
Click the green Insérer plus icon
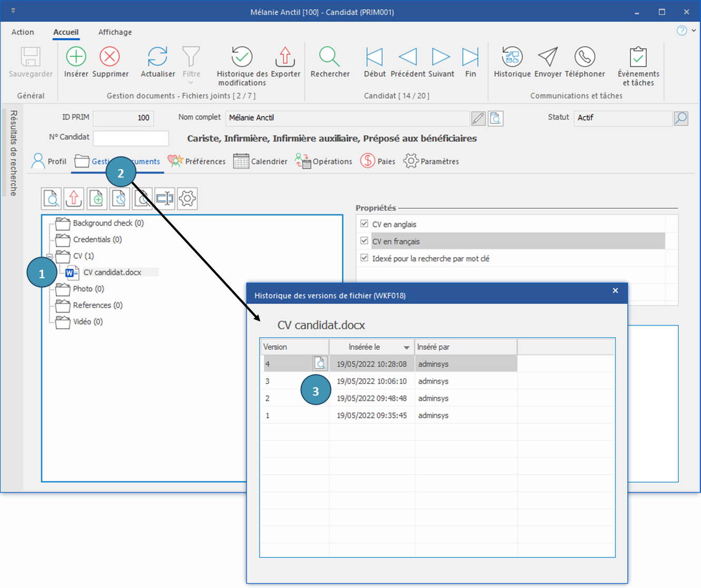pyautogui.click(x=76, y=56)
